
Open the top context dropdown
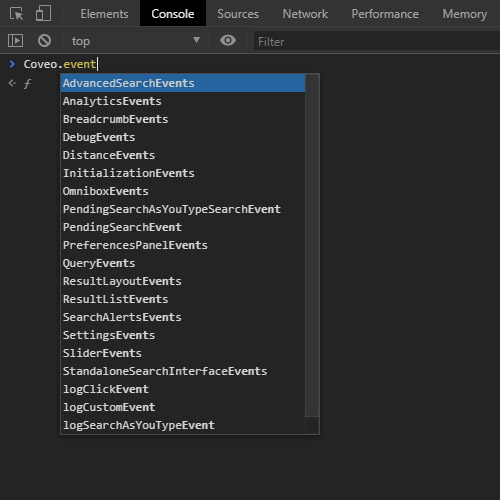click(136, 41)
